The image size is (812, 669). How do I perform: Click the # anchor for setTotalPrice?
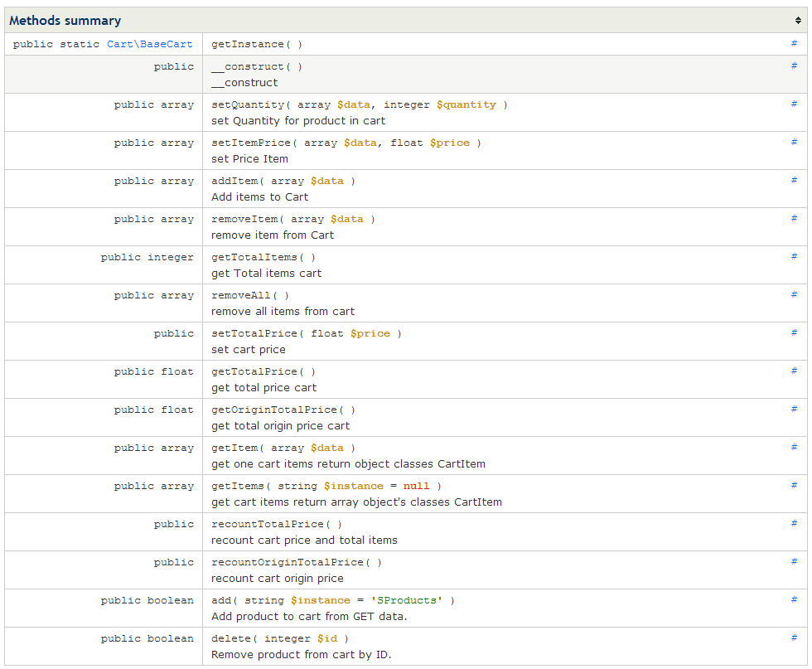pos(794,332)
